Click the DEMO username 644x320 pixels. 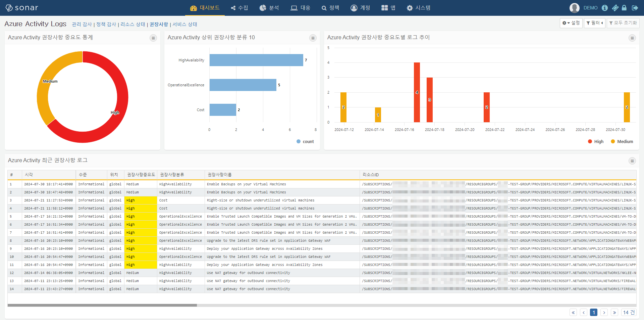pos(590,8)
